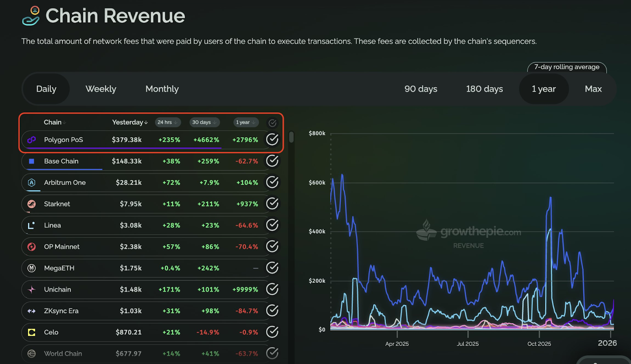
Task: Click the Arbitrum One logo icon
Action: [x=32, y=183]
